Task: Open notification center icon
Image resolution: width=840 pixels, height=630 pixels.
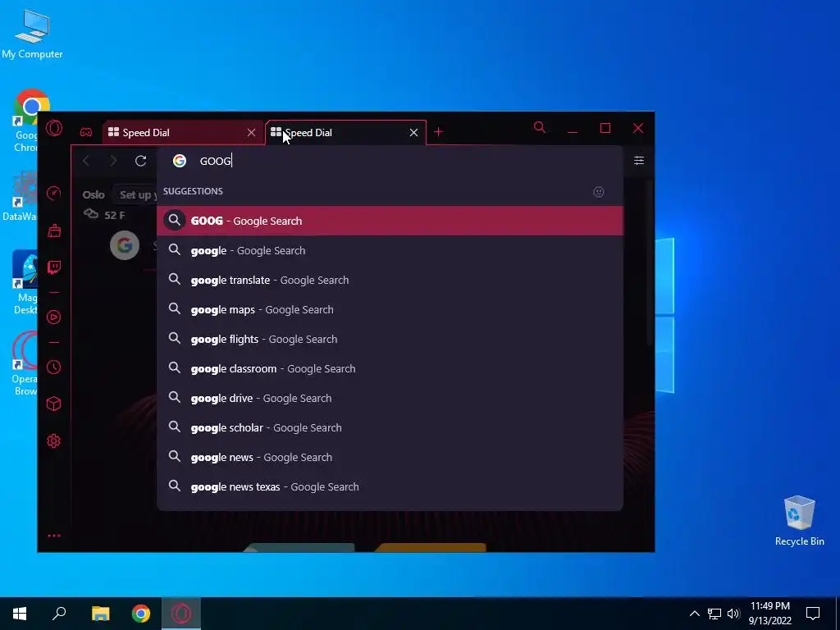Action: pyautogui.click(x=813, y=614)
